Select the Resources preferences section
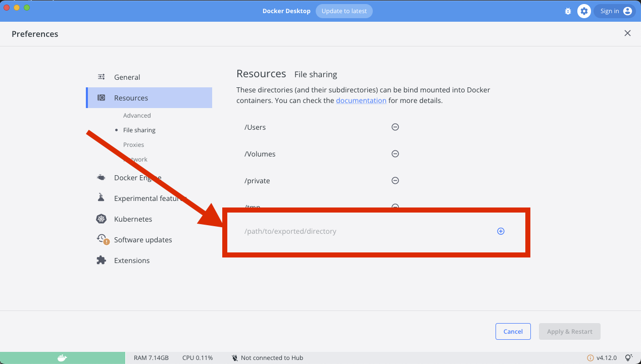This screenshot has width=641, height=364. pyautogui.click(x=149, y=98)
